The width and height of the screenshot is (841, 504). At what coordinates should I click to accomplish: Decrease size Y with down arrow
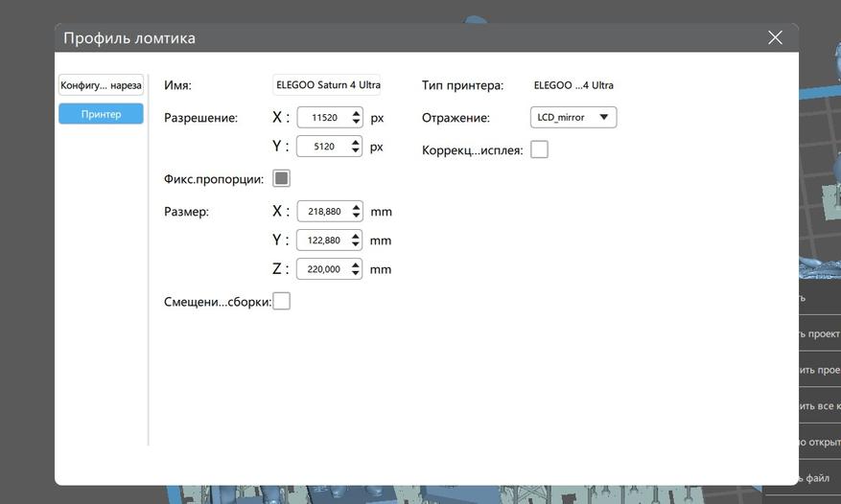click(x=357, y=245)
